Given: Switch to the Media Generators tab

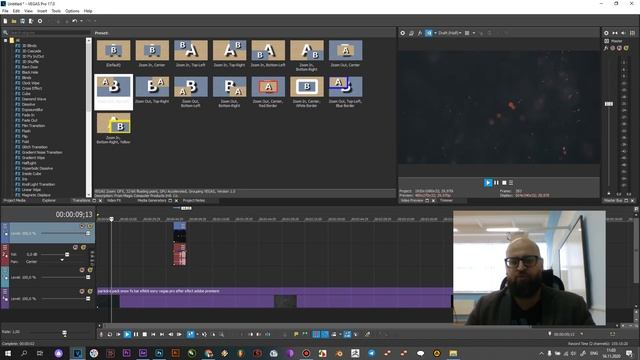Looking at the screenshot, I should (151, 200).
